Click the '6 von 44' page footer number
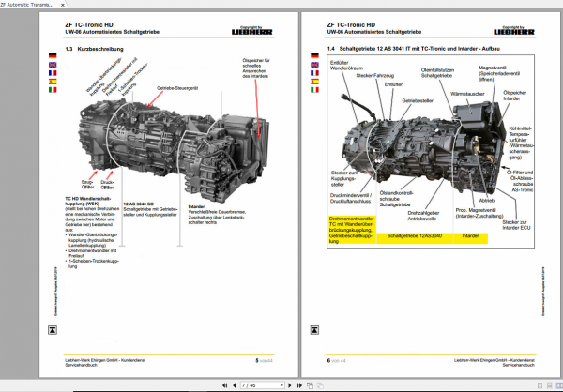This screenshot has height=392, width=563. click(336, 361)
